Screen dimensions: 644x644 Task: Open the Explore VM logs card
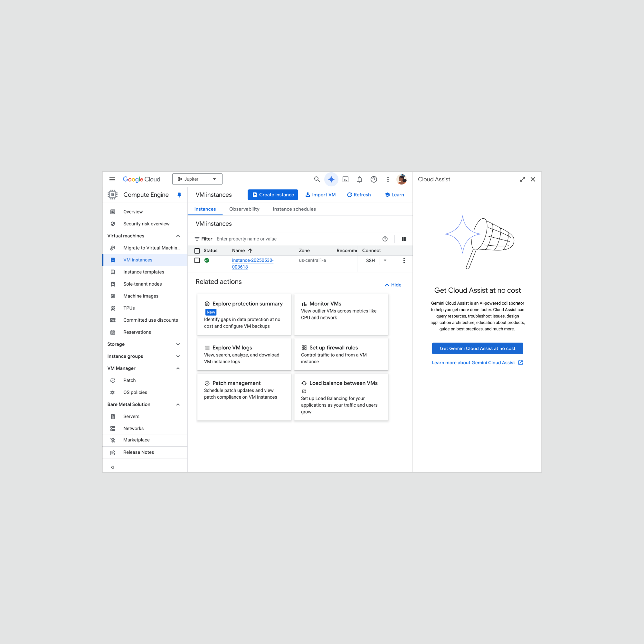pos(244,354)
